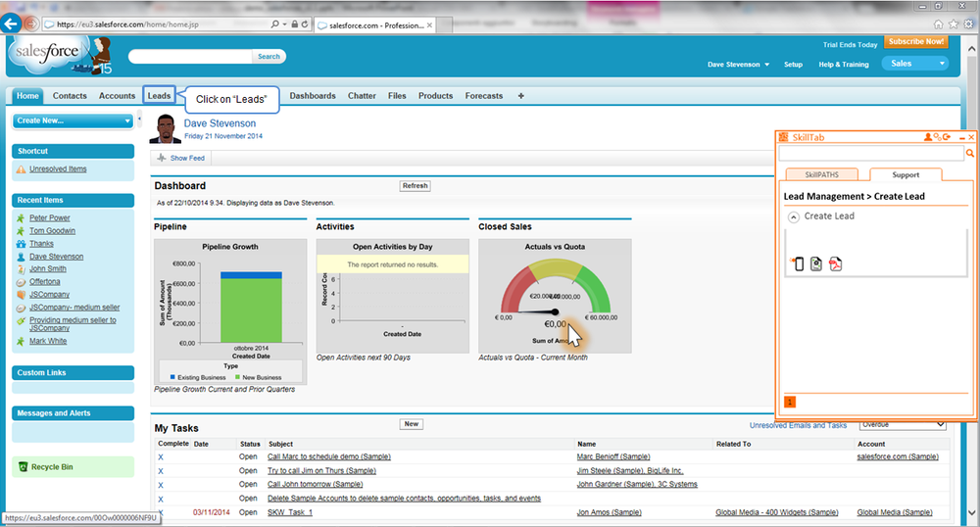The image size is (980, 527).
Task: Click the Unresolved Items warning icon
Action: [21, 169]
